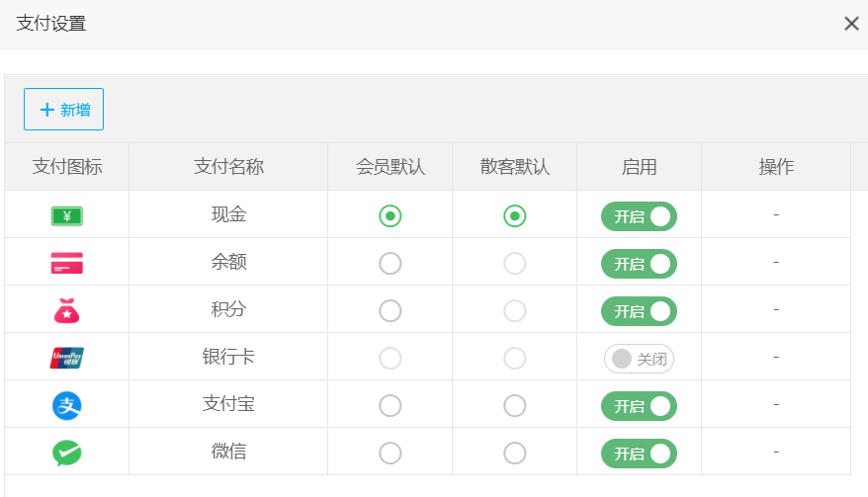Image resolution: width=868 pixels, height=497 pixels.
Task: Click the green WeChat icon
Action: coord(66,453)
